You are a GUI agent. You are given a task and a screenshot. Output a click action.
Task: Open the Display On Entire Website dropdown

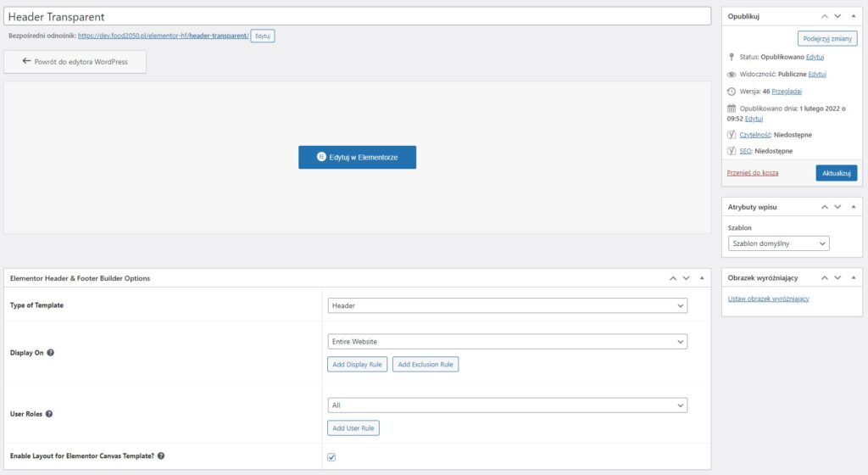[507, 342]
